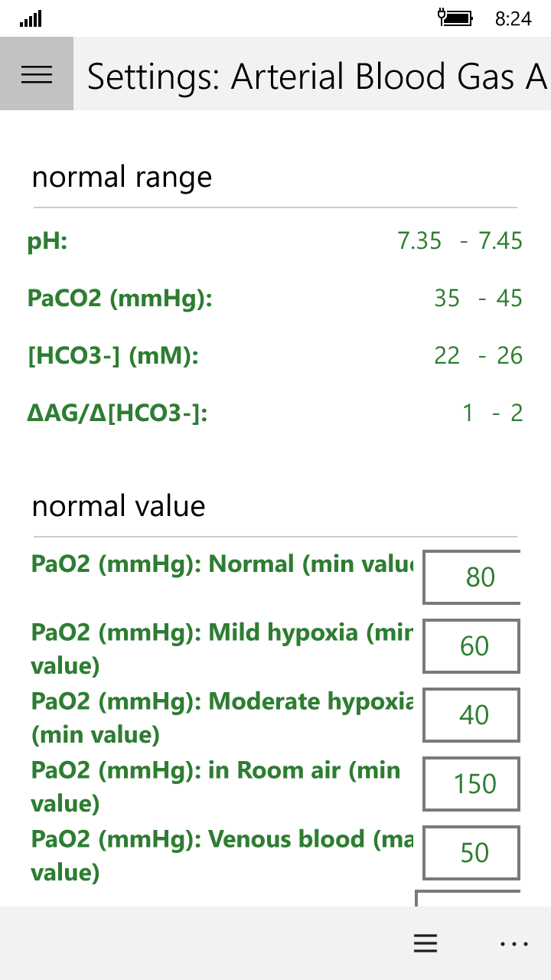Click the app bar list icon at bottom

click(425, 943)
